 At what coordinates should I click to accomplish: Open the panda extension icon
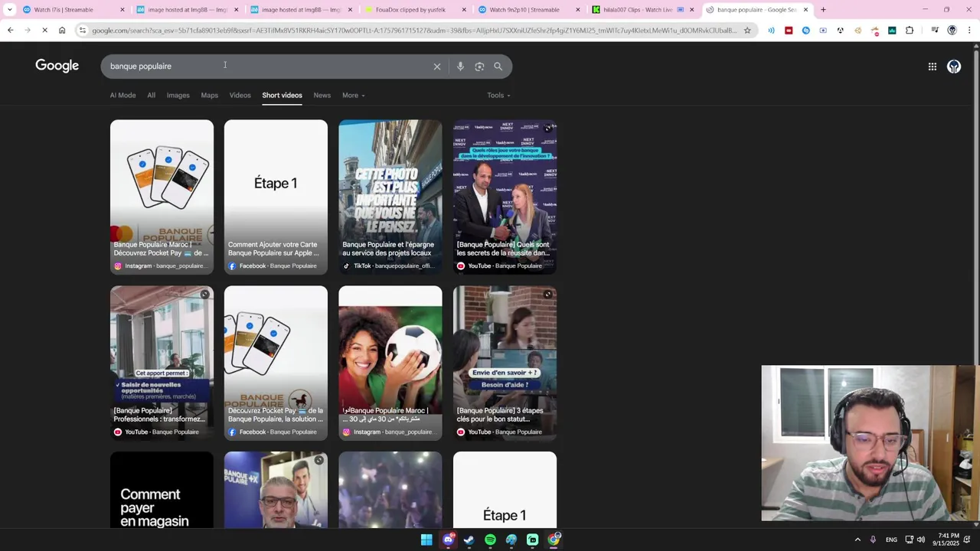pyautogui.click(x=841, y=31)
